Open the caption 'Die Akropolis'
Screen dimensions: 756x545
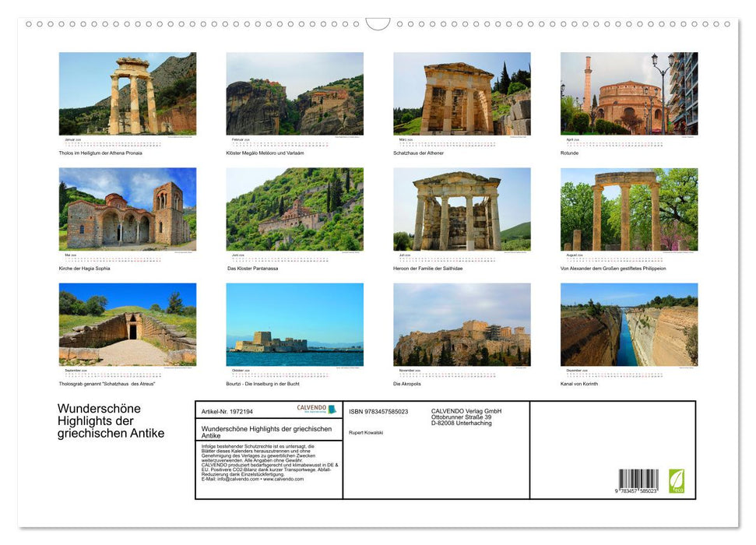407,383
